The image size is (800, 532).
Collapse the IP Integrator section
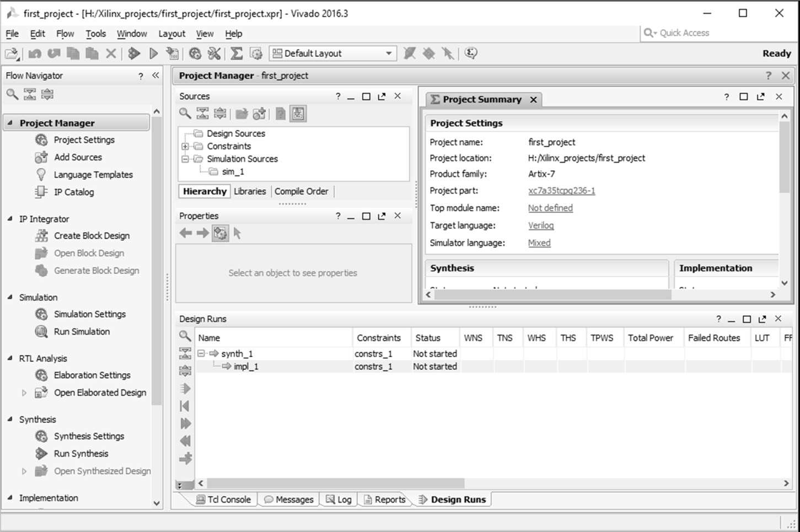point(10,219)
